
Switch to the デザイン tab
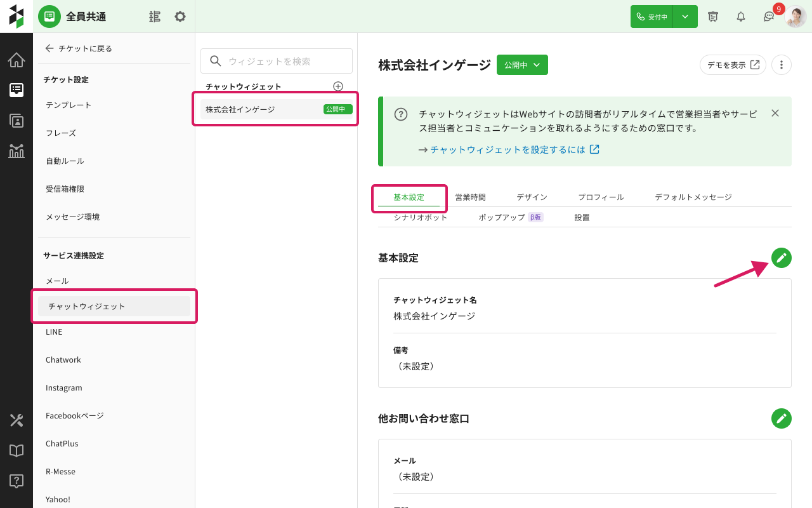point(532,197)
